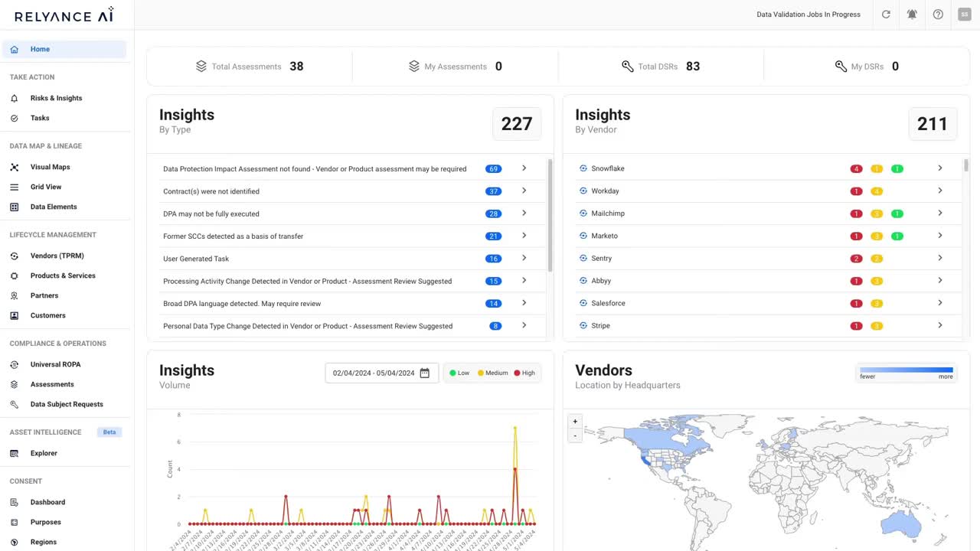Click the Risks & Insights bell icon
The image size is (980, 551).
coord(15,98)
